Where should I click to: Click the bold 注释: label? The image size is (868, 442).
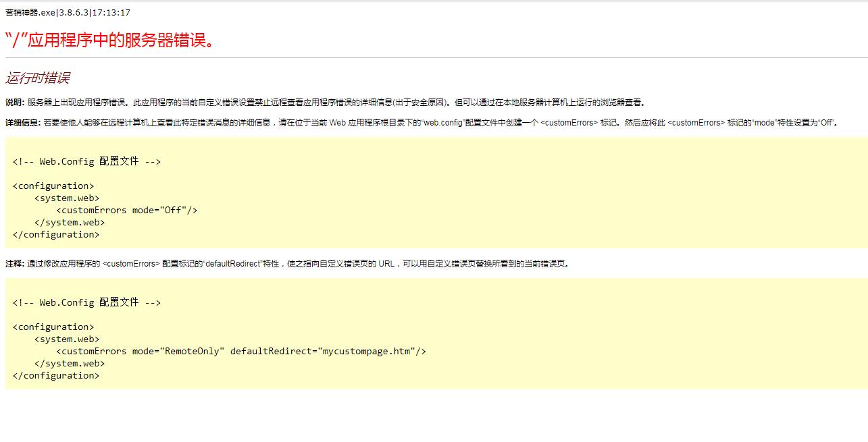(15, 264)
